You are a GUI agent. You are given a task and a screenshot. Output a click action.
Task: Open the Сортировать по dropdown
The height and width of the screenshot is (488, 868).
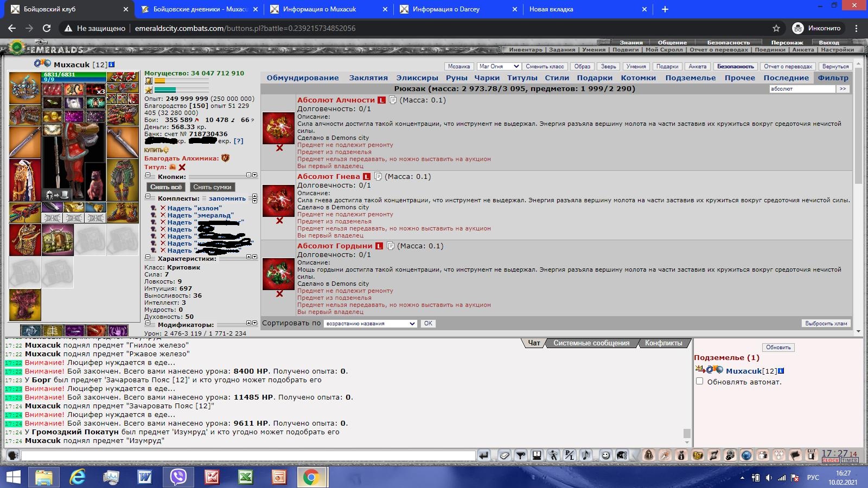371,323
